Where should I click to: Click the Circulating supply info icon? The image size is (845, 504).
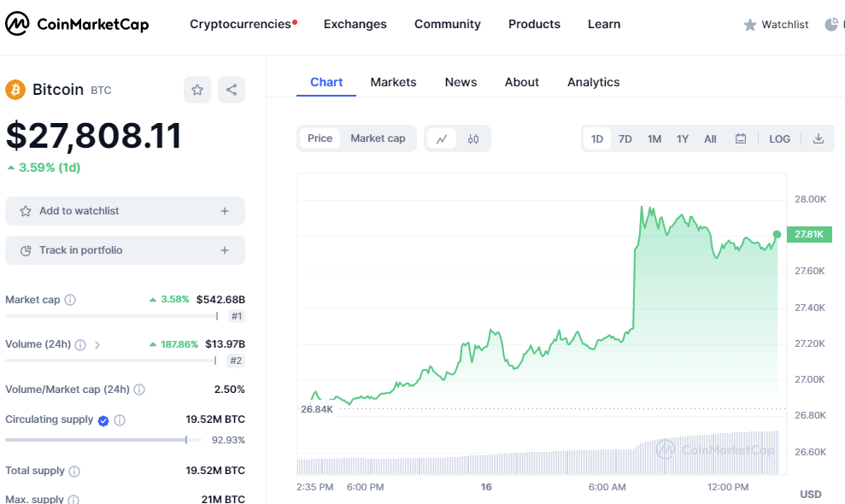click(120, 420)
